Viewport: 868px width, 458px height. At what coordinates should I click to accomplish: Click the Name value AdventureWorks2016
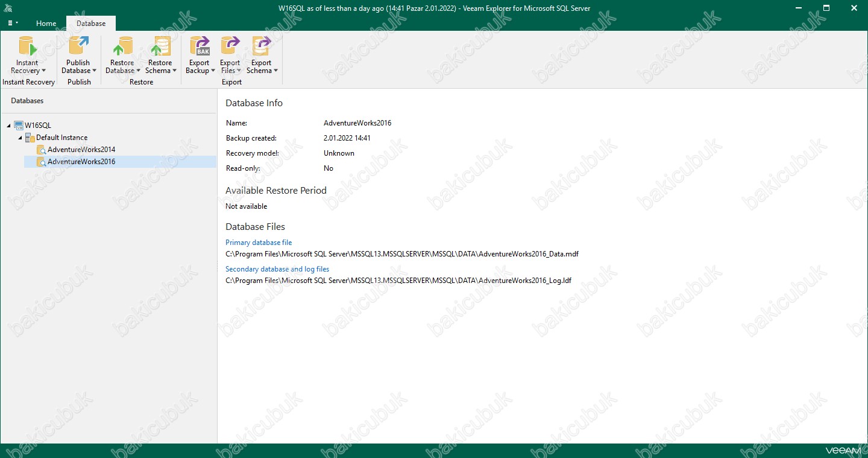click(357, 123)
